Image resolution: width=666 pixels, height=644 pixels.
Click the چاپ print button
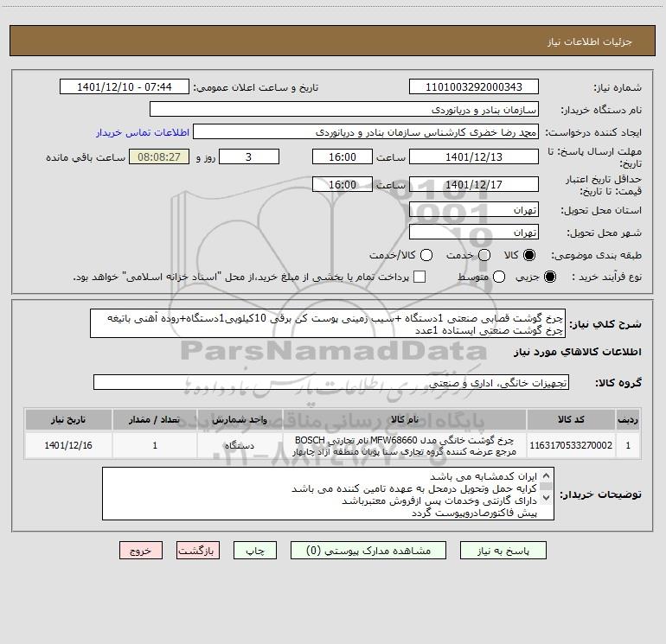pyautogui.click(x=255, y=551)
